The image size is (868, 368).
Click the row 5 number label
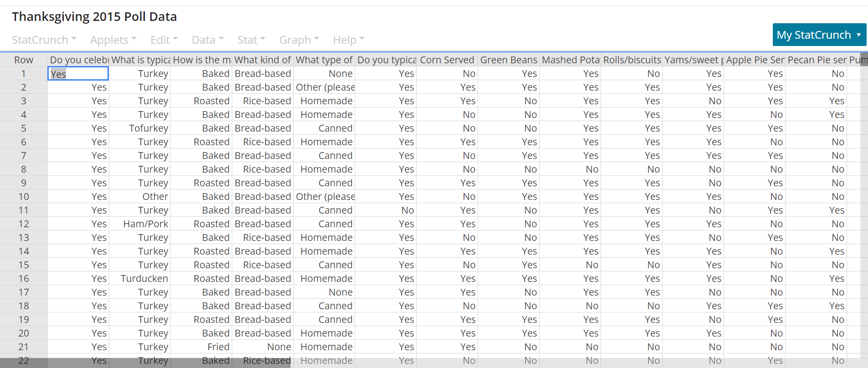pos(23,128)
